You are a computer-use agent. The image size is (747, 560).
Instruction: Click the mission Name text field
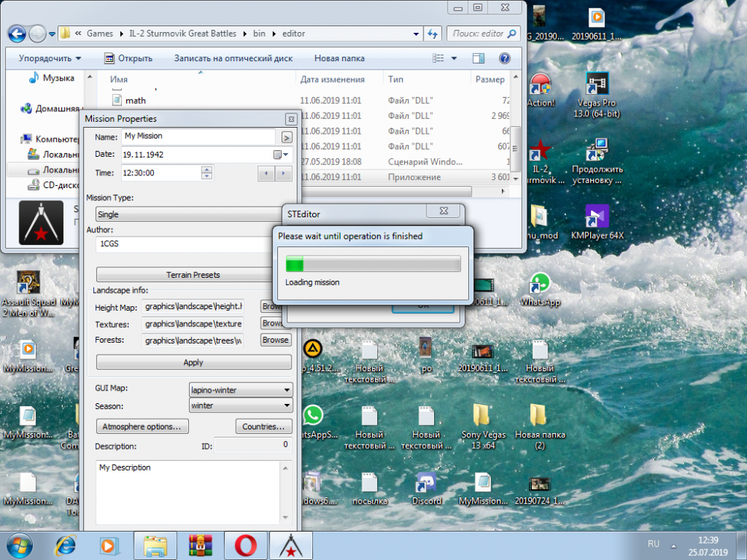click(198, 137)
